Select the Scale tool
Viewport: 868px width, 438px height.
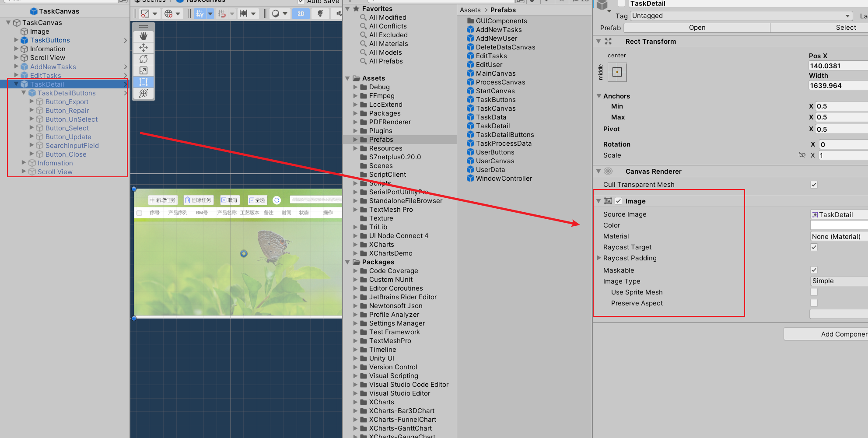[x=143, y=70]
